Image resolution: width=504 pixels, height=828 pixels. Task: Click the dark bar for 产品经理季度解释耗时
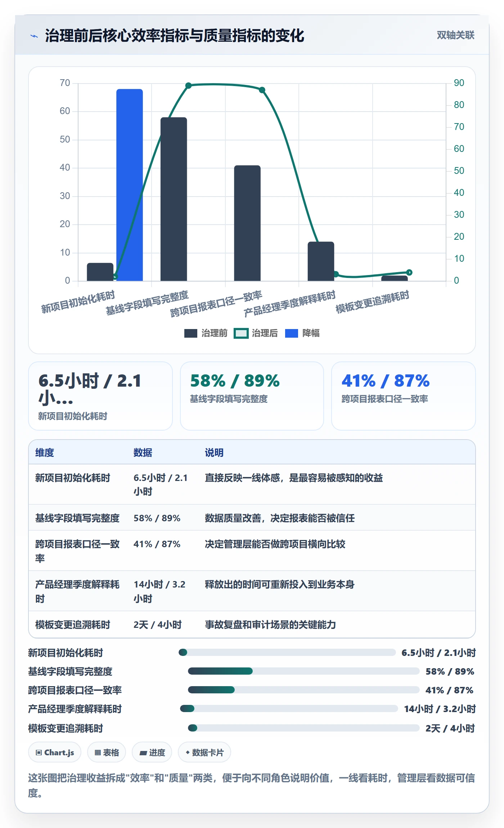[x=321, y=261]
